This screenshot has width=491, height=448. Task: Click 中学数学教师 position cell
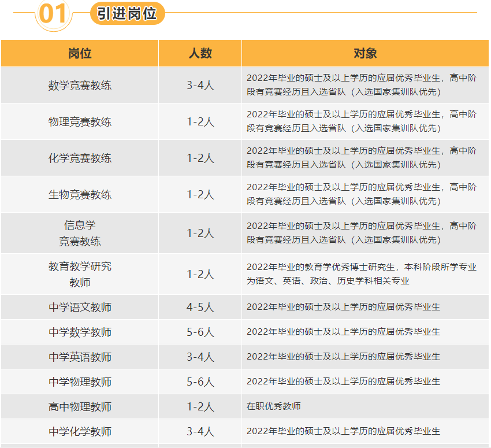pos(80,332)
